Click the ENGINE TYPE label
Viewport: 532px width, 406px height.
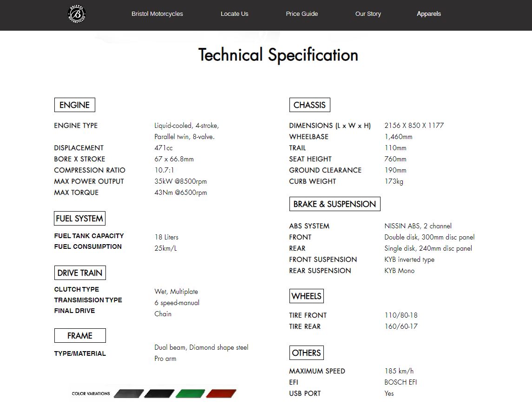click(x=76, y=126)
